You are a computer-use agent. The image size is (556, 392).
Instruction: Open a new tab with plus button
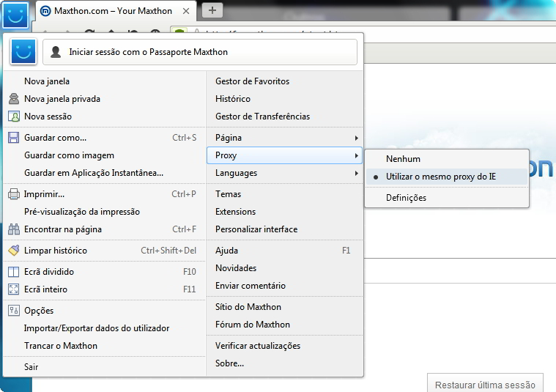pos(212,10)
